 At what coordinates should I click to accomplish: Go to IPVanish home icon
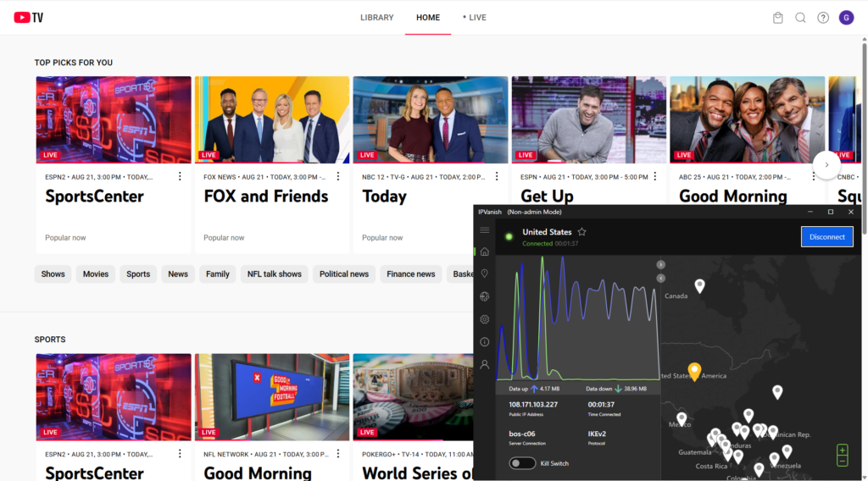pyautogui.click(x=484, y=252)
